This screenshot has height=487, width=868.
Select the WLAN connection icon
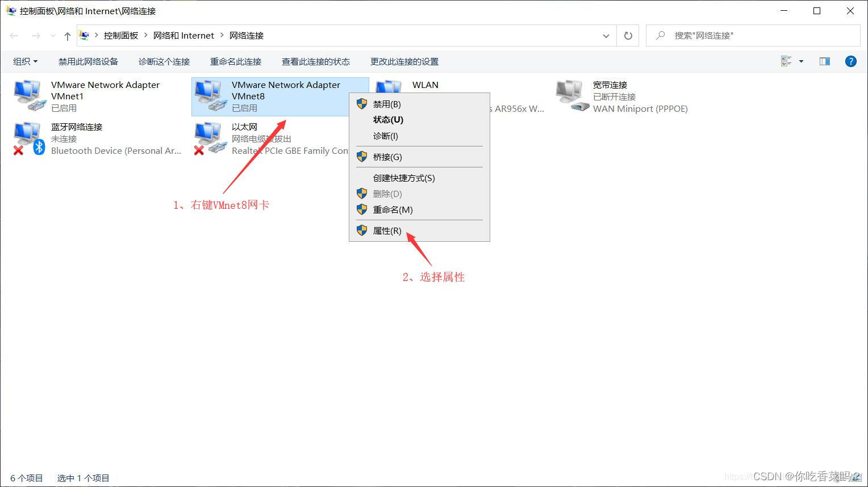[389, 86]
